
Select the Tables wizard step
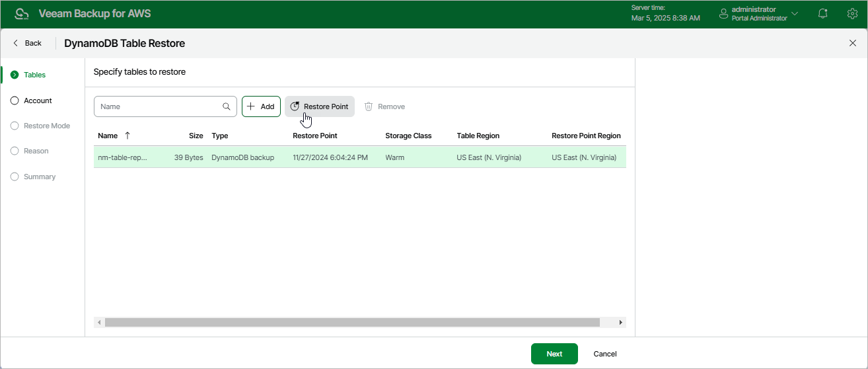pyautogui.click(x=34, y=75)
